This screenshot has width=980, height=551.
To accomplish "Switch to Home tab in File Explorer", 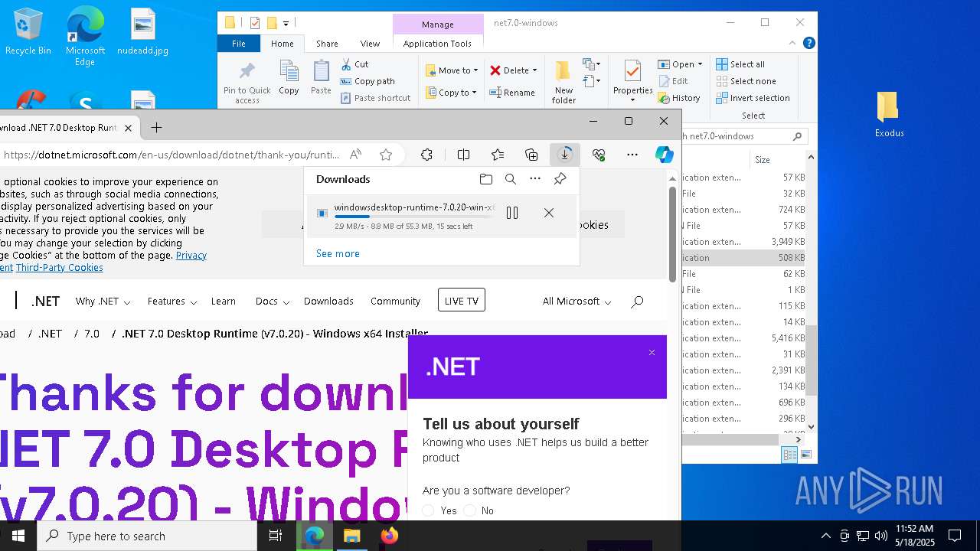I will 282,44.
